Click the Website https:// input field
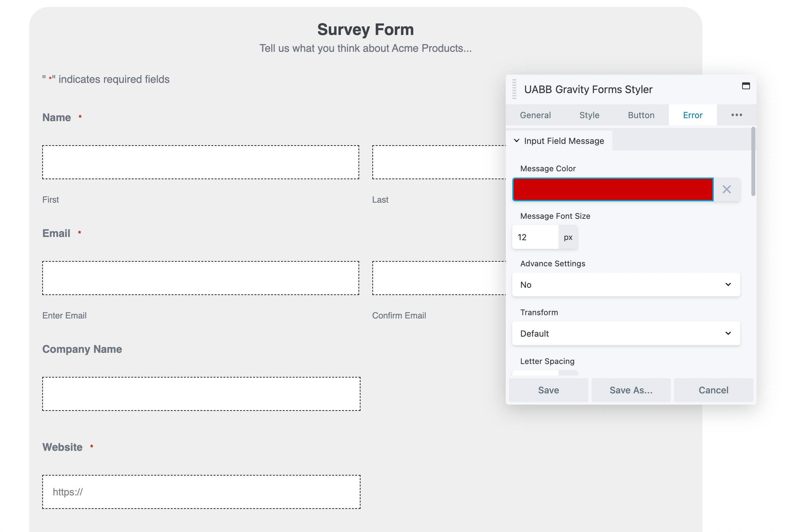This screenshot has width=787, height=532. click(200, 492)
